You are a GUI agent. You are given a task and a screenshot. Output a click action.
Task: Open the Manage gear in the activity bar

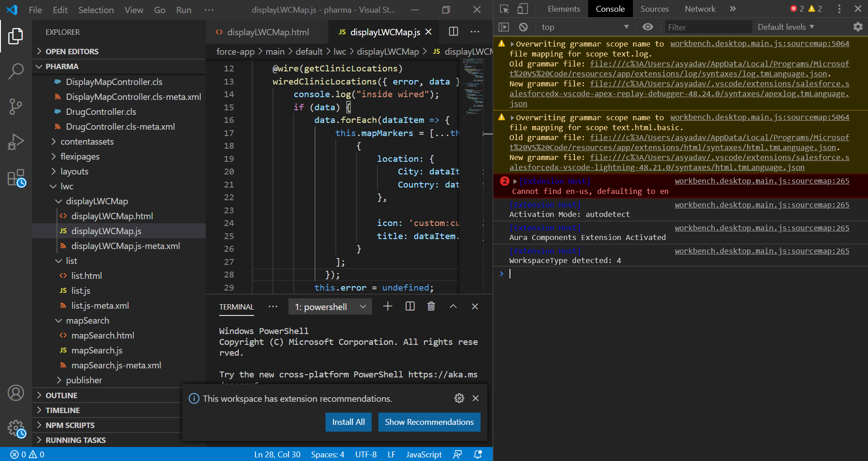coord(16,429)
